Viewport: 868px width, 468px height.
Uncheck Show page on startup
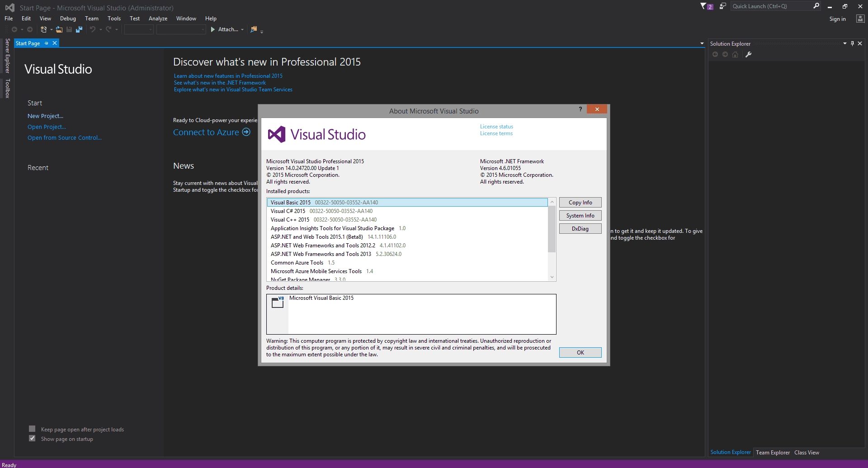point(32,438)
